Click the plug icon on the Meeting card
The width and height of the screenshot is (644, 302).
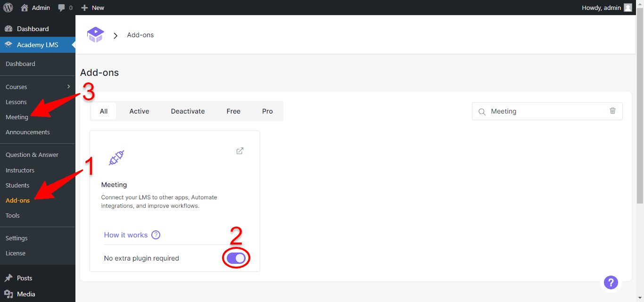coord(116,159)
